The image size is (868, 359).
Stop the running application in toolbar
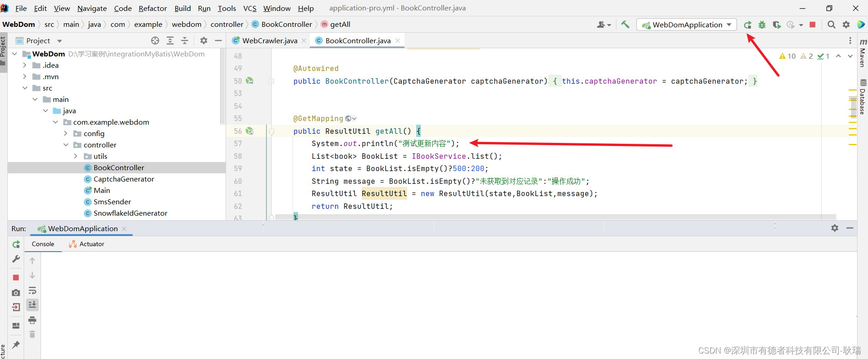[x=812, y=25]
